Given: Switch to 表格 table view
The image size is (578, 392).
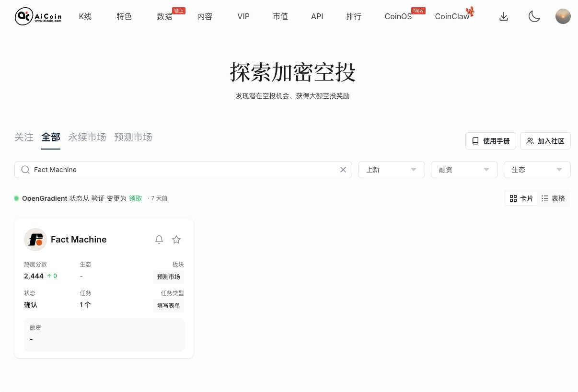Looking at the screenshot, I should pyautogui.click(x=554, y=198).
